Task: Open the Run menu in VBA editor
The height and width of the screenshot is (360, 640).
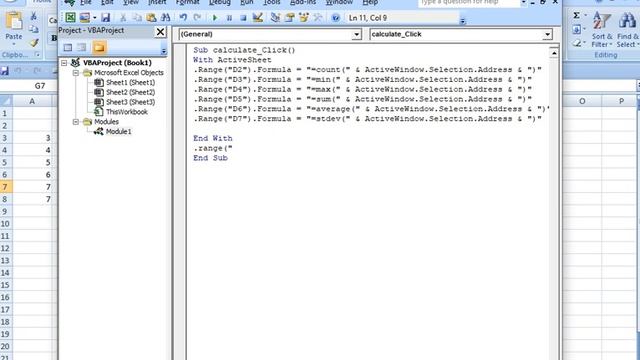Action: coord(247,2)
